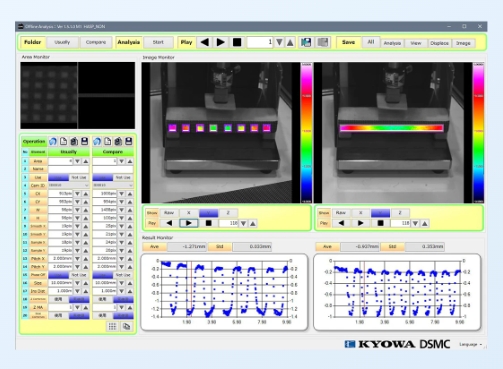Increase the Usually Area value with up arrow
This screenshot has height=369, width=503.
[86, 161]
